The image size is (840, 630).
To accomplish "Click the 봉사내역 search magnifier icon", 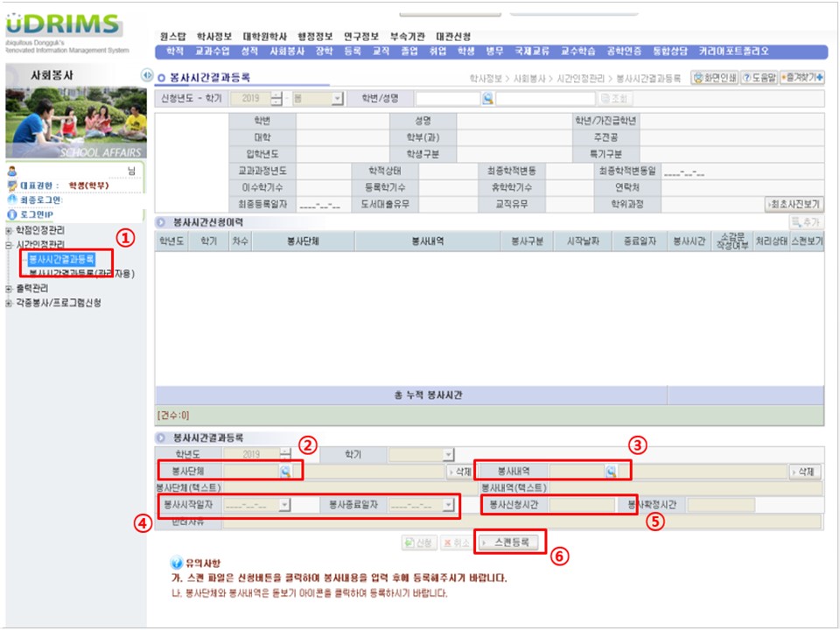I will 612,471.
